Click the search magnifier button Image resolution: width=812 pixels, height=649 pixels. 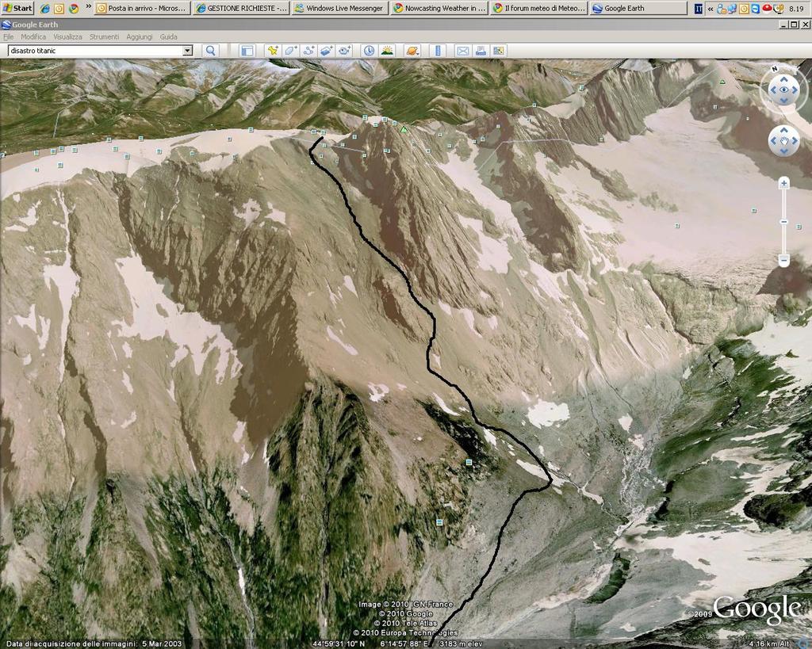(x=211, y=51)
